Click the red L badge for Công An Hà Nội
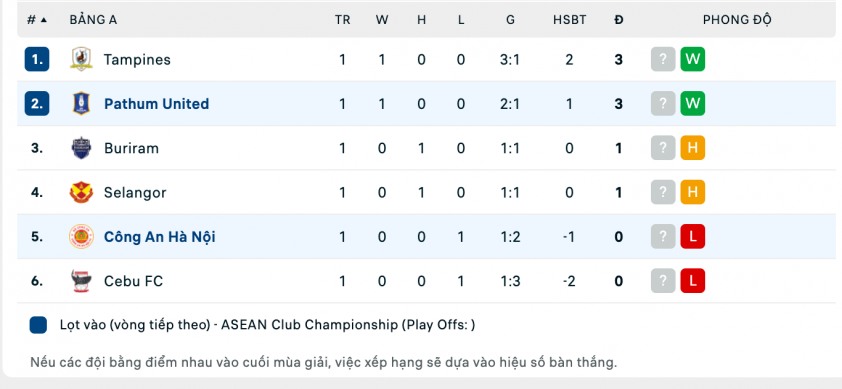 pyautogui.click(x=693, y=236)
